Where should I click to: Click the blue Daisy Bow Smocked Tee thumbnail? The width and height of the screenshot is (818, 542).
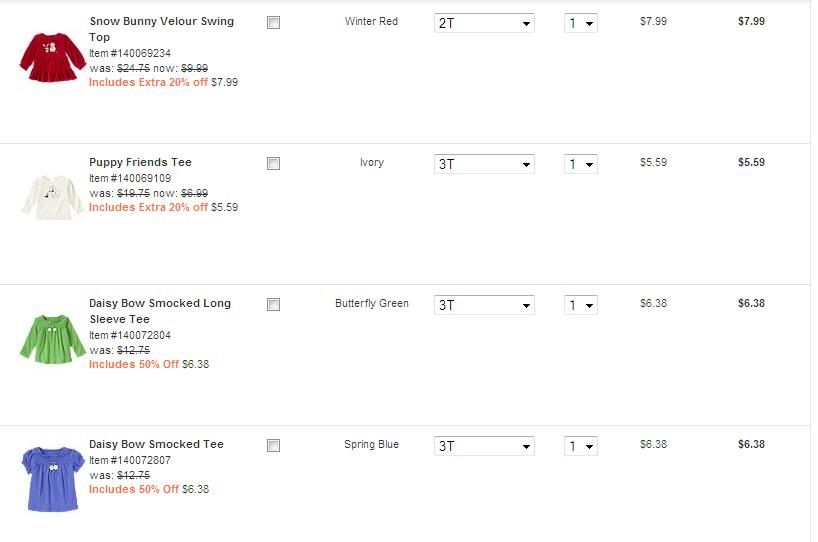[52, 479]
